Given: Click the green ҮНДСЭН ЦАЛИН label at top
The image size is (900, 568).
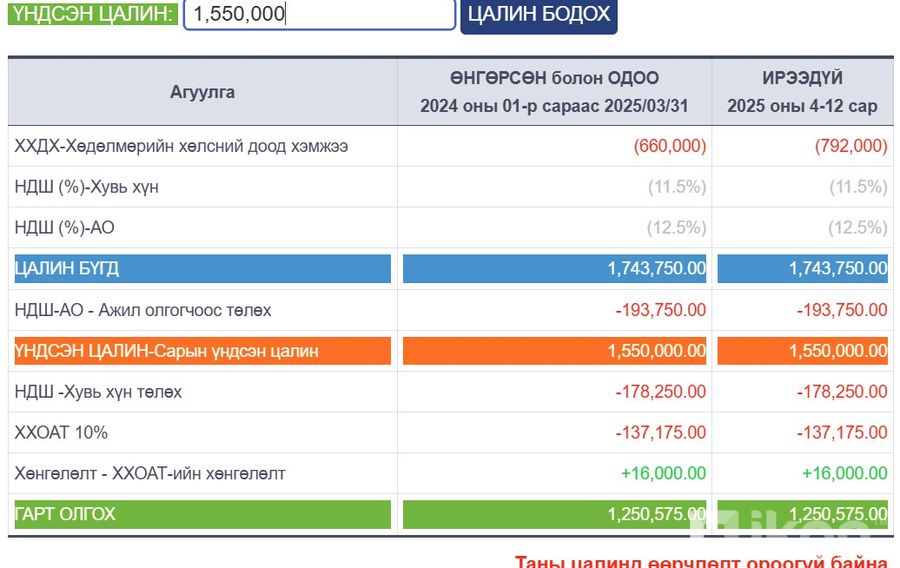Looking at the screenshot, I should (92, 14).
